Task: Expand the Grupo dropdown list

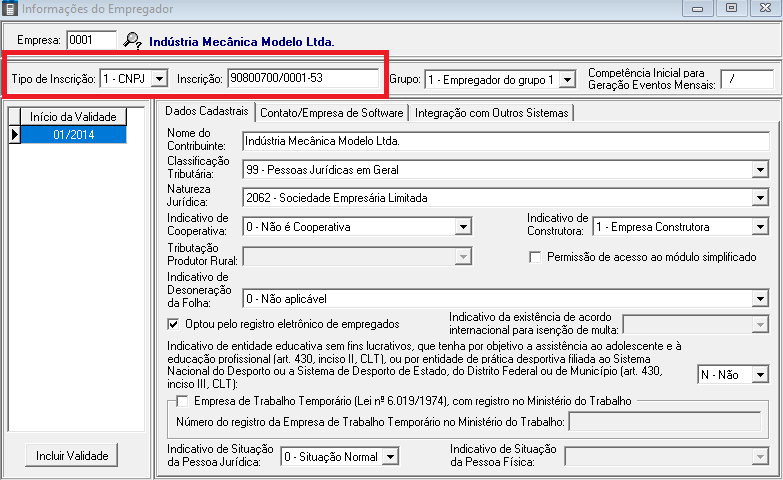Action: (567, 78)
